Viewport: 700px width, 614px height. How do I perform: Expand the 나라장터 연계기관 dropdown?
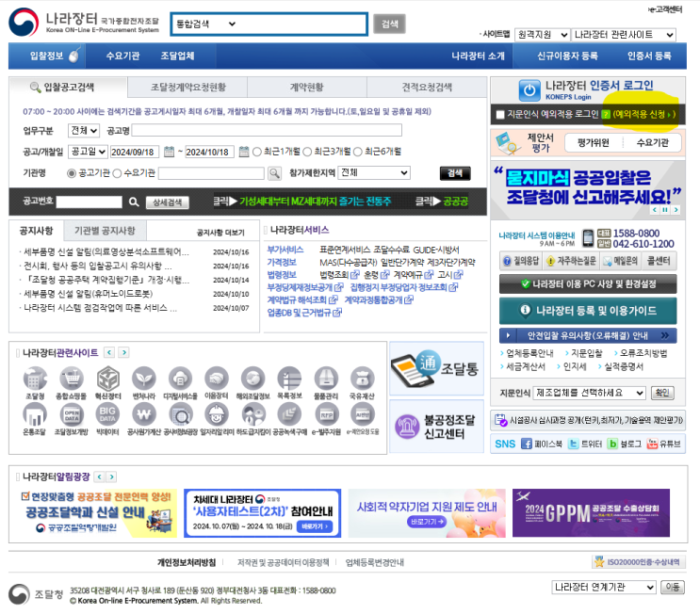tap(604, 588)
